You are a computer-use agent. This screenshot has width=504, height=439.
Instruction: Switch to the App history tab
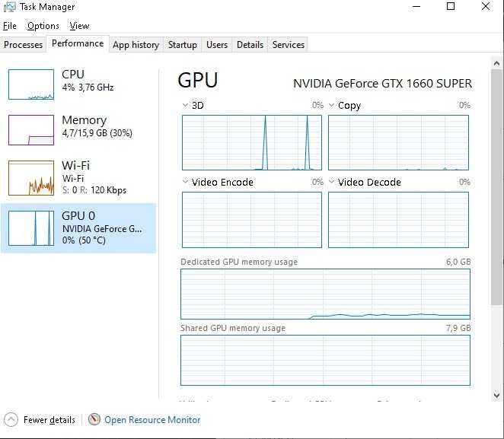[x=136, y=45]
